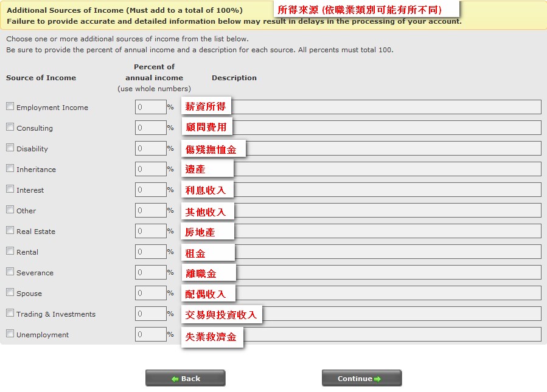Proceed with the Continue button
This screenshot has height=392, width=547.
[362, 378]
